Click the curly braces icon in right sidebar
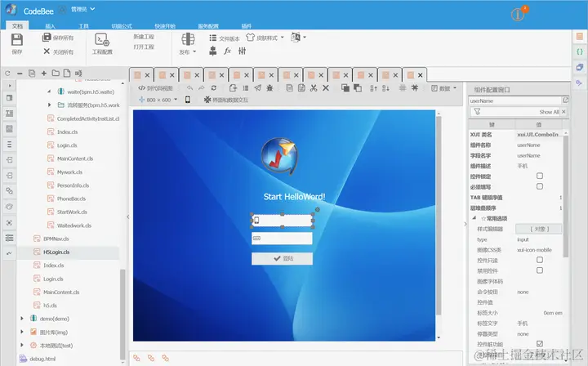The image size is (588, 366). pos(579,51)
